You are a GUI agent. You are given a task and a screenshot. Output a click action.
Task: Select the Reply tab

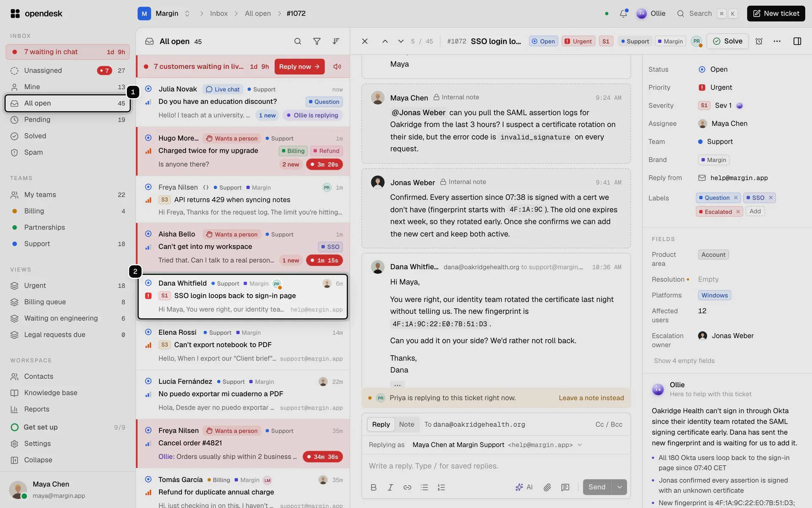click(x=381, y=425)
